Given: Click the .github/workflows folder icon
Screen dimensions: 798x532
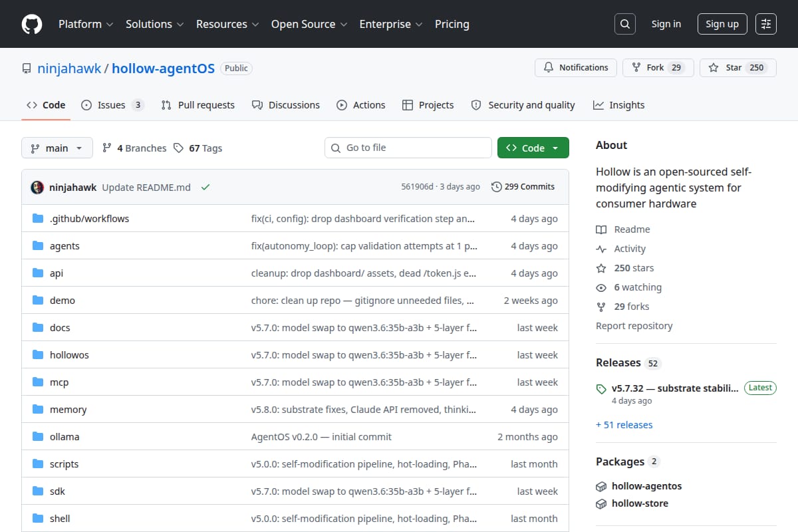Looking at the screenshot, I should (38, 219).
